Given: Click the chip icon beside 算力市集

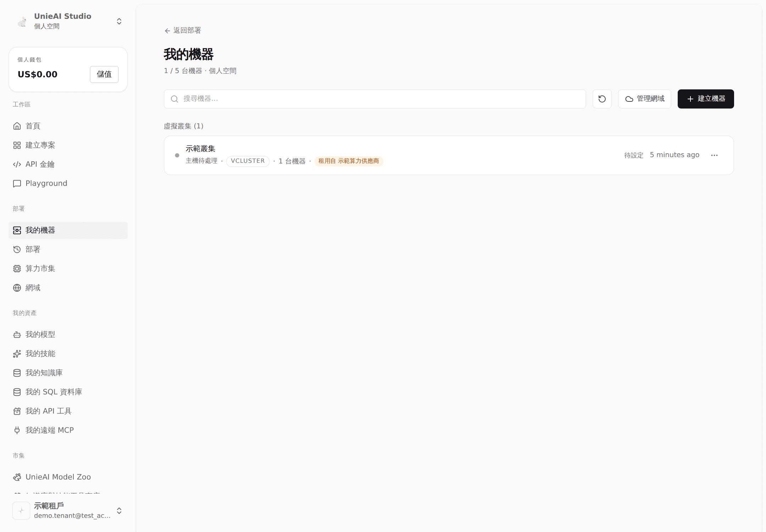Looking at the screenshot, I should click(17, 268).
